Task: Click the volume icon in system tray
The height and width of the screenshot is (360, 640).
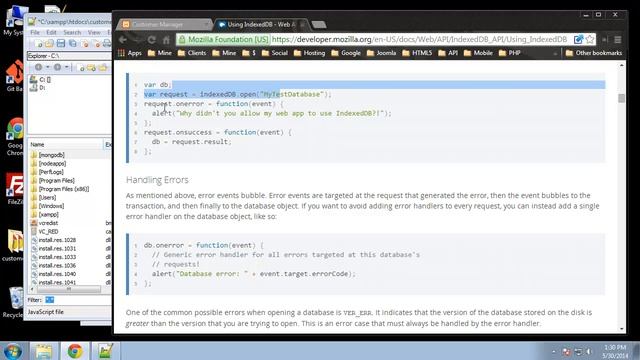Action: coord(589,351)
